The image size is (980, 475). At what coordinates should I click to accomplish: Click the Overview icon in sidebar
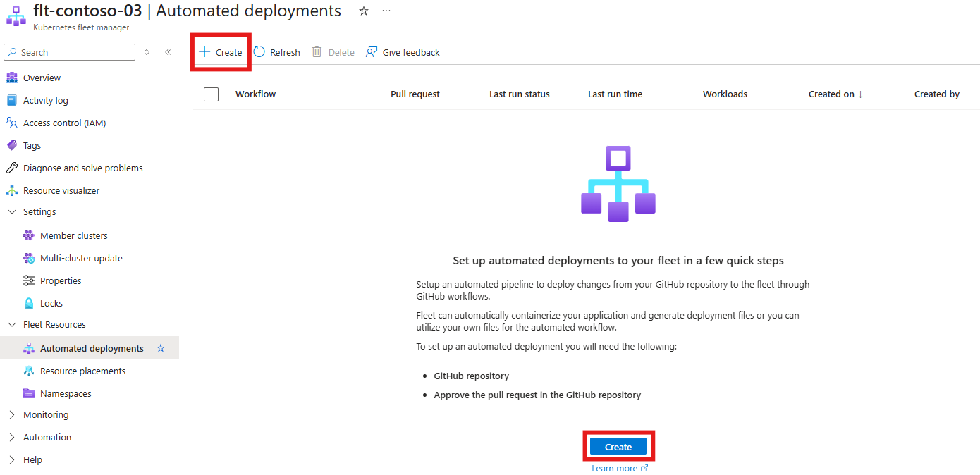point(11,78)
